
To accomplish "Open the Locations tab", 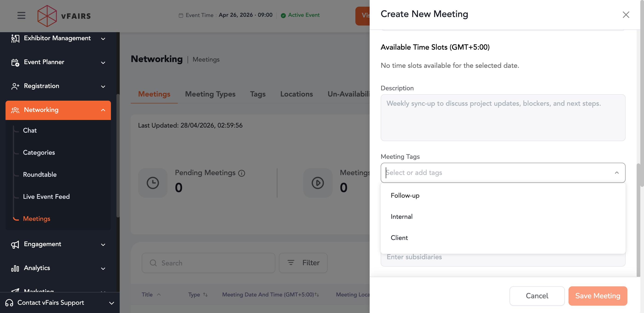I will click(296, 94).
